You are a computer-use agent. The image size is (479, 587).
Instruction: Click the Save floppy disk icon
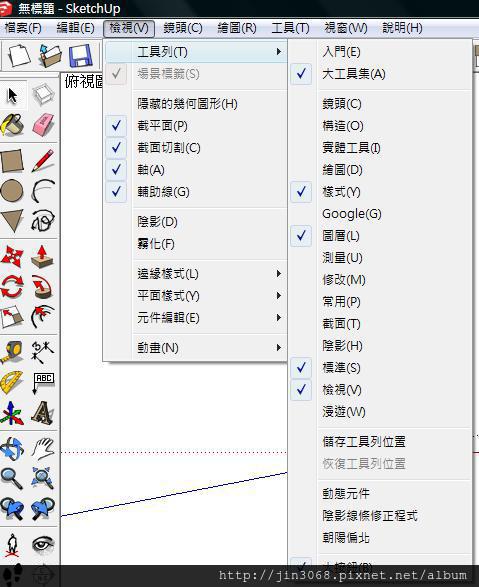[80, 55]
